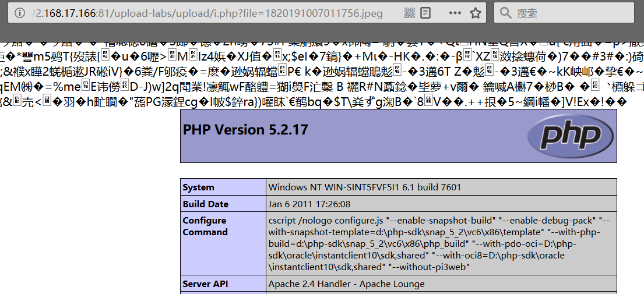This screenshot has height=294, width=644.
Task: Open the page actions ellipsis menu
Action: click(455, 13)
